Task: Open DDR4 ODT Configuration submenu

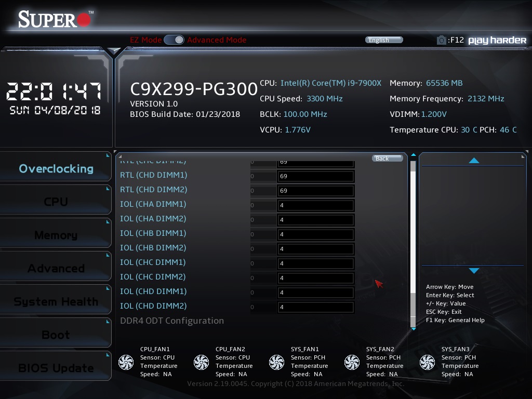Action: tap(172, 321)
